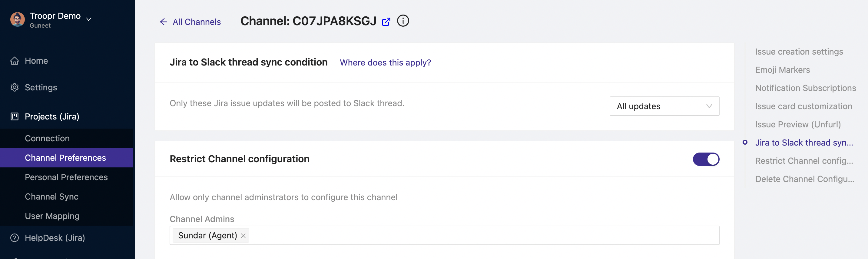
Task: Click the channel info circle icon
Action: 403,21
